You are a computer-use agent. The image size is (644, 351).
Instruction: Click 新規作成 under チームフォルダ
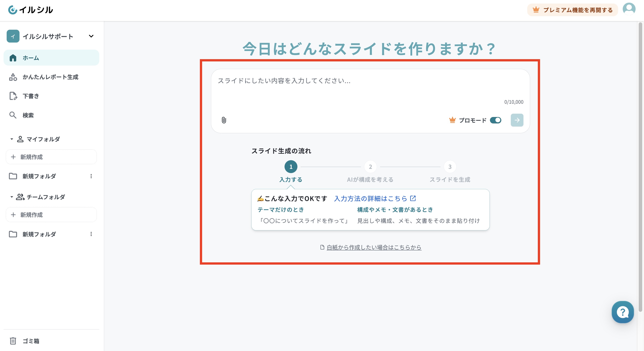pos(51,215)
